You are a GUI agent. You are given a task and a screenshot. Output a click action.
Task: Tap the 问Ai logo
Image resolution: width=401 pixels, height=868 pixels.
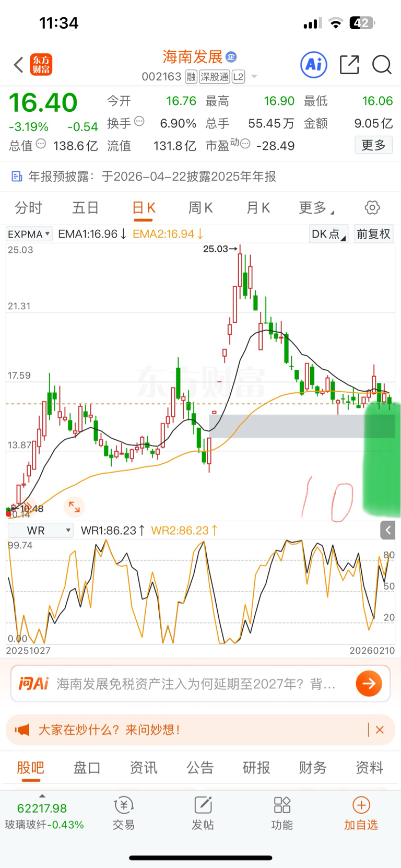coord(33,684)
